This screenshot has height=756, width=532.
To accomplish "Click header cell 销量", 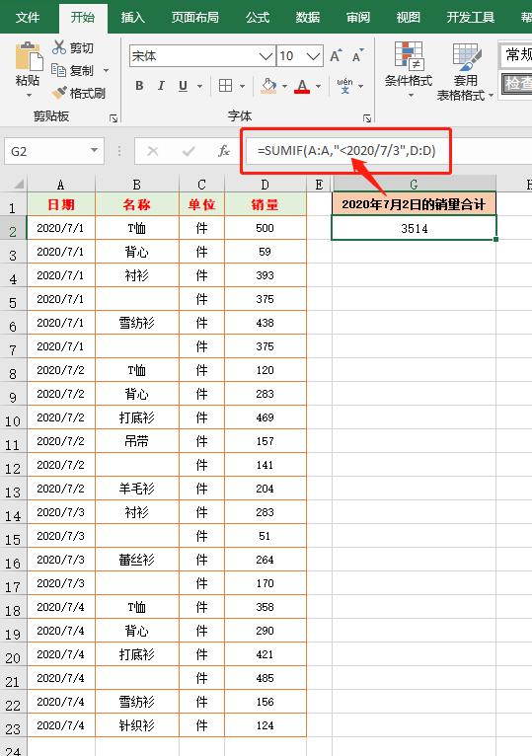I will [266, 204].
